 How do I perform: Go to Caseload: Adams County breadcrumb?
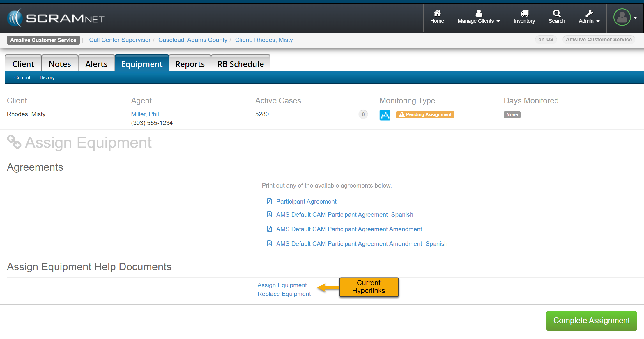tap(192, 40)
